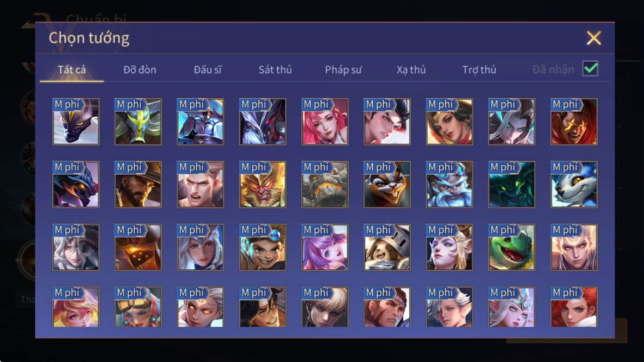
Task: Switch to the Pháp sư tab
Action: [x=343, y=69]
